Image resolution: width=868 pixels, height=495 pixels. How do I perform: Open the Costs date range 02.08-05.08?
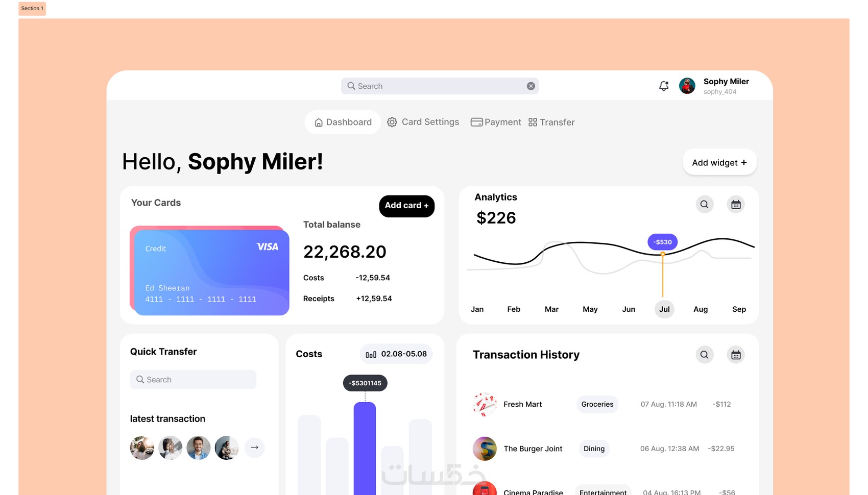(396, 354)
